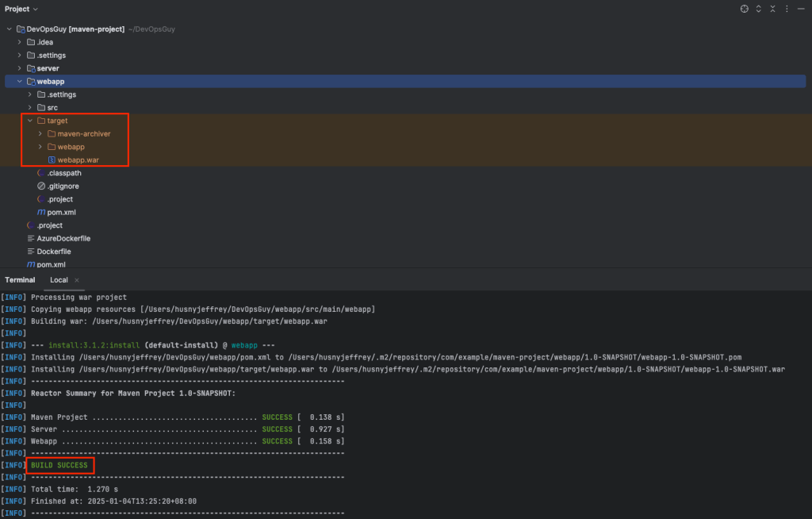Click the BUILD SUCCESS text in terminal
The width and height of the screenshot is (812, 519).
[59, 465]
